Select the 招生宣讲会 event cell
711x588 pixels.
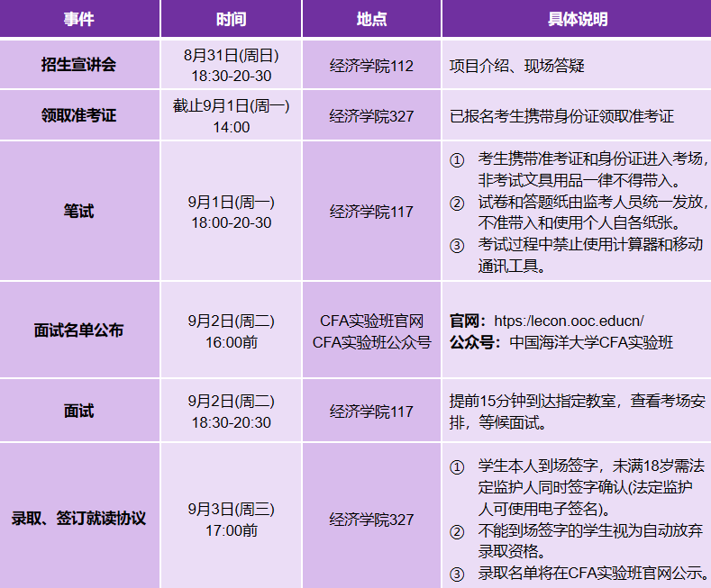(x=79, y=65)
